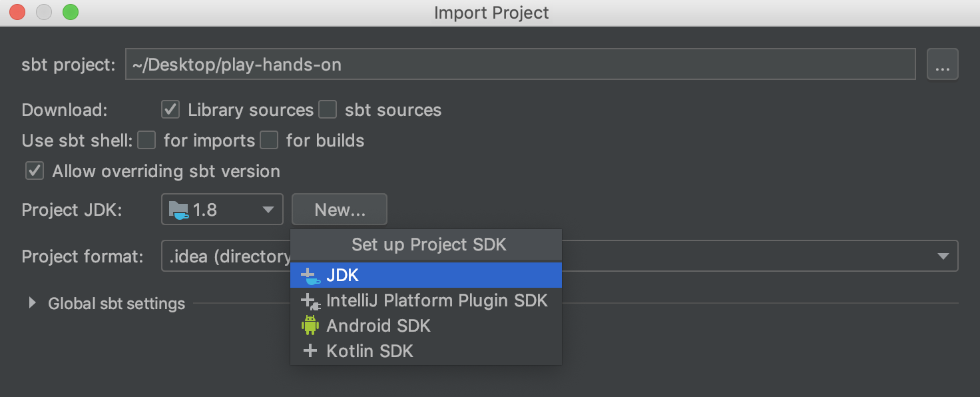Enable sbt shell for imports
Viewport: 980px width, 397px height.
point(146,141)
